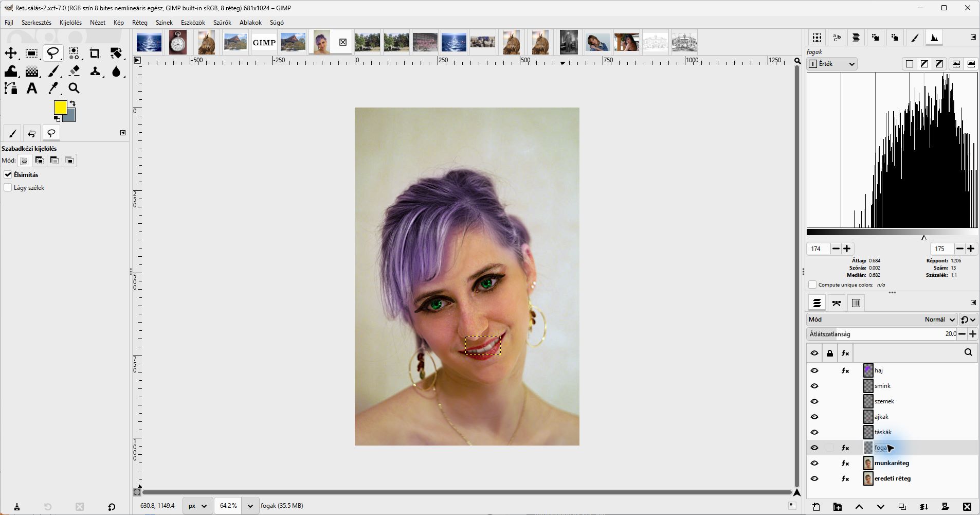980x515 pixels.
Task: Raise the selected layer one step
Action: point(859,507)
